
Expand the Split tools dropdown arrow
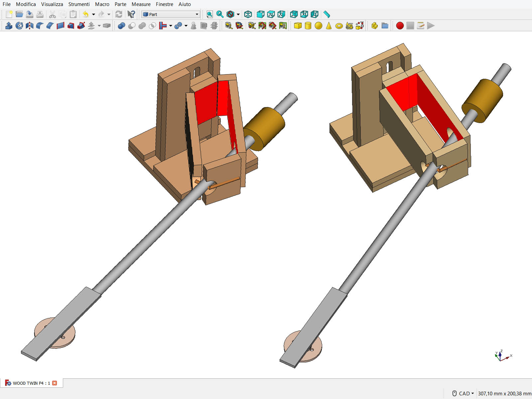[x=186, y=26]
